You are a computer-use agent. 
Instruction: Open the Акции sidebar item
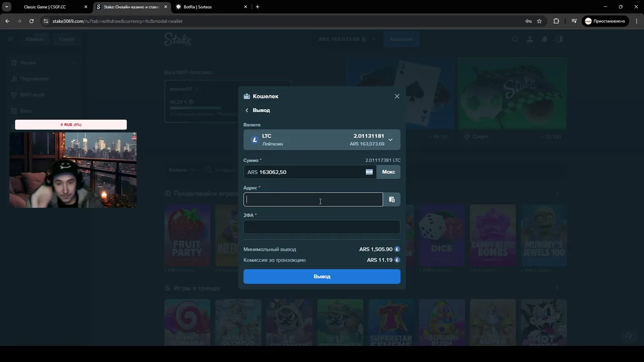point(43,63)
